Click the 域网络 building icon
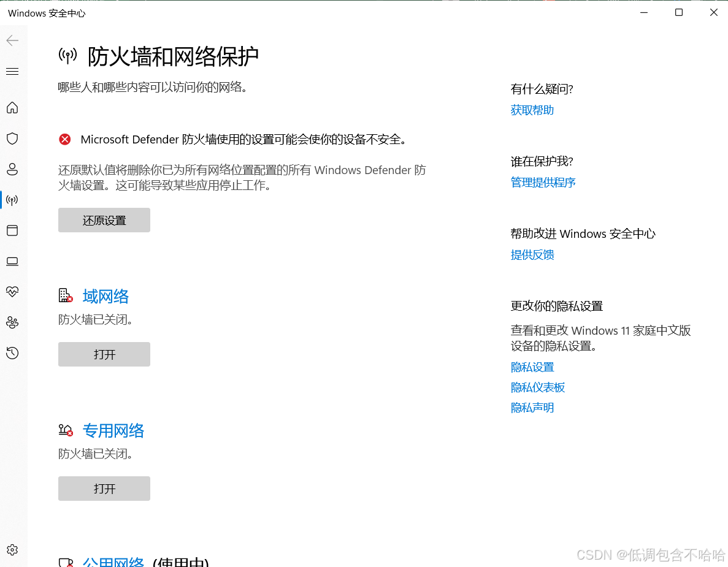The height and width of the screenshot is (567, 728). click(x=66, y=295)
